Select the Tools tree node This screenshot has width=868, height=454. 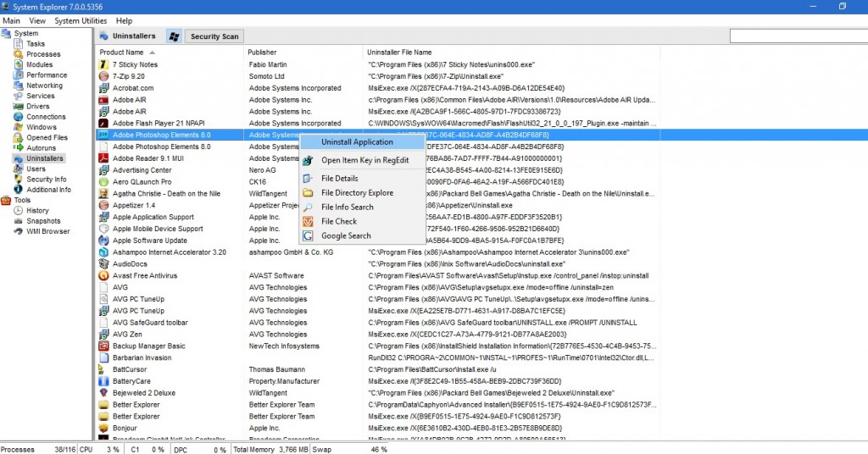[x=22, y=200]
